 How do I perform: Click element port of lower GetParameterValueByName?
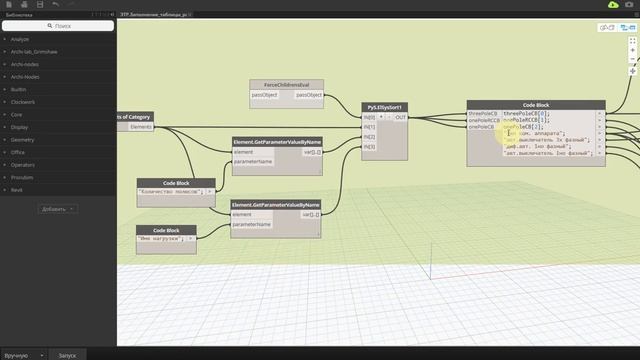coord(251,215)
